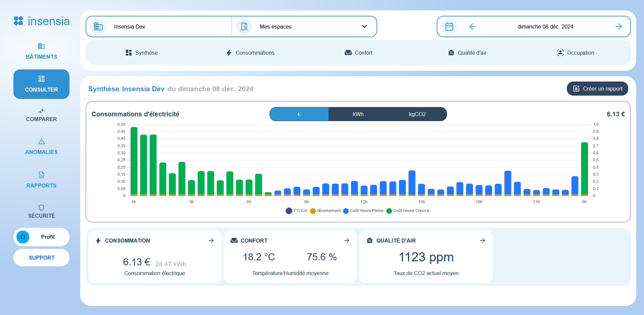Toggle Abonnement legend series
644x315 pixels.
click(325, 211)
